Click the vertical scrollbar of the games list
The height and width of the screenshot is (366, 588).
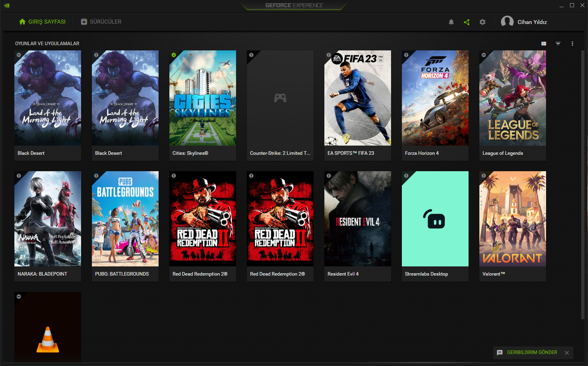coord(583,185)
